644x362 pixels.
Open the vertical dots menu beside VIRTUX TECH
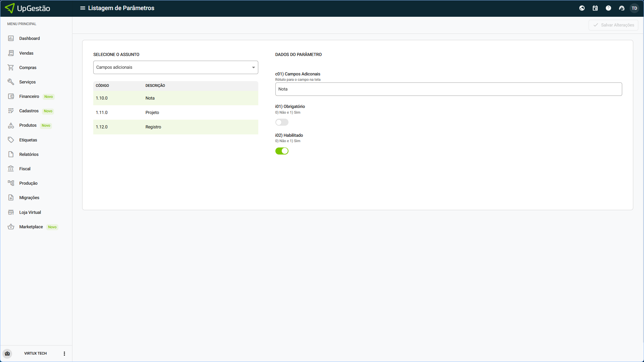point(64,354)
